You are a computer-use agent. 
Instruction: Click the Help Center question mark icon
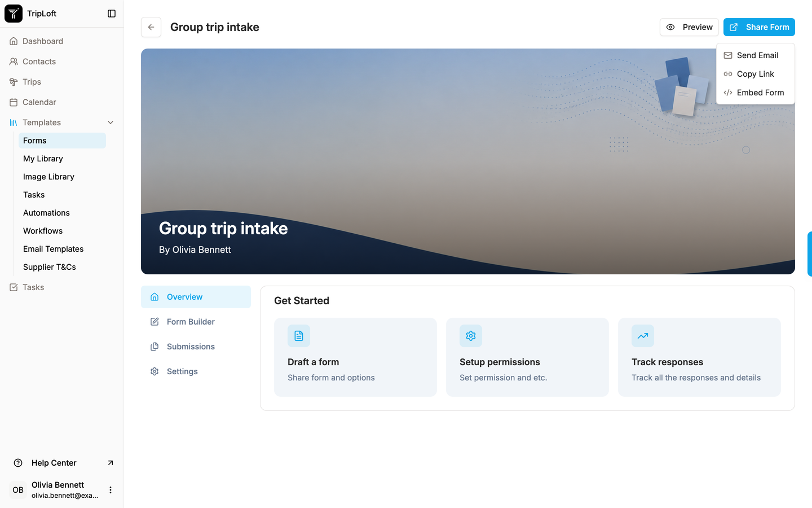click(18, 463)
